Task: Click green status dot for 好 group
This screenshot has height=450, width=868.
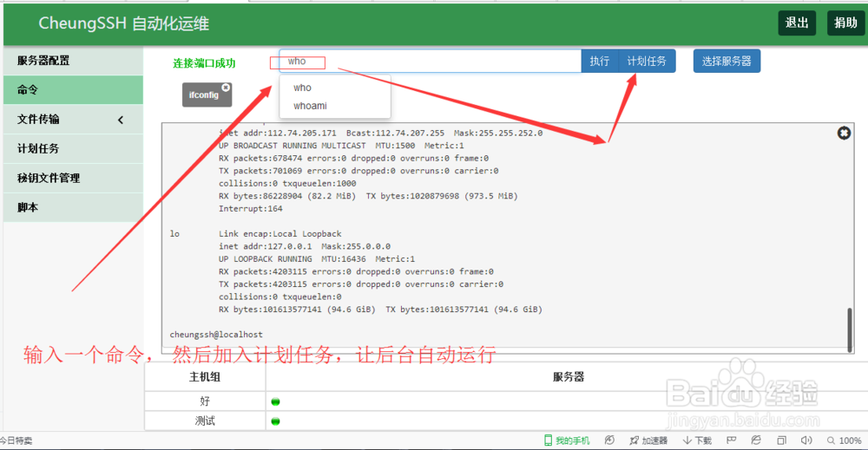Action: 276,401
